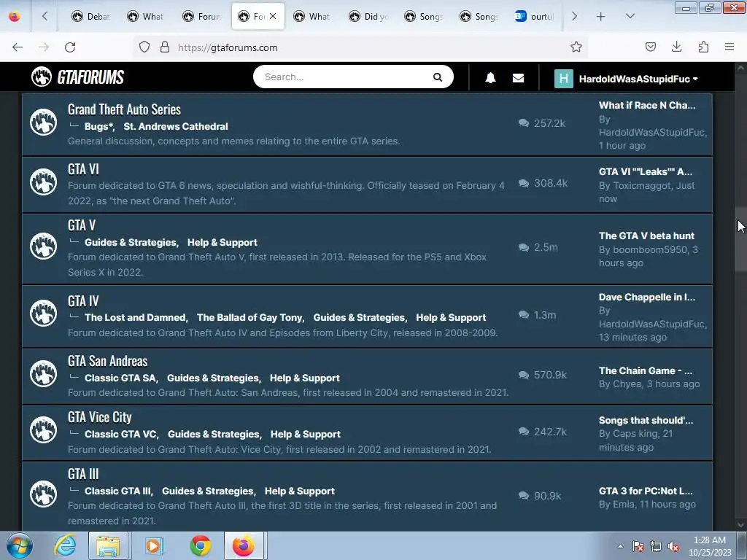
Task: Click the GTA VI forum icon
Action: 43,182
